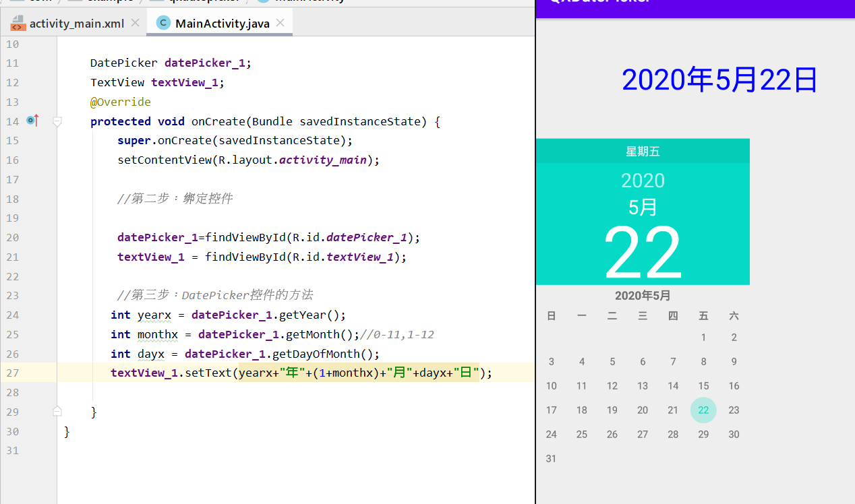Click the highlighted date 22 in the calendar

(x=703, y=410)
